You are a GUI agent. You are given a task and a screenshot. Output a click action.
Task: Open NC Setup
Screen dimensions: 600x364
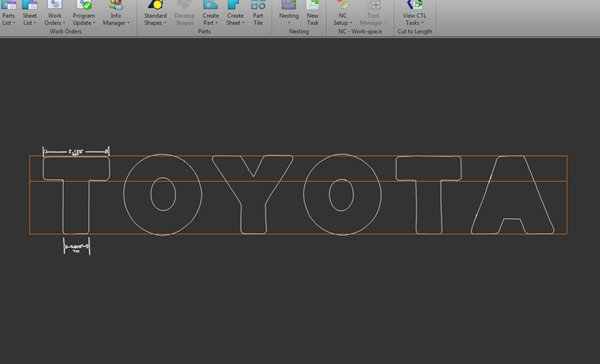pos(342,13)
